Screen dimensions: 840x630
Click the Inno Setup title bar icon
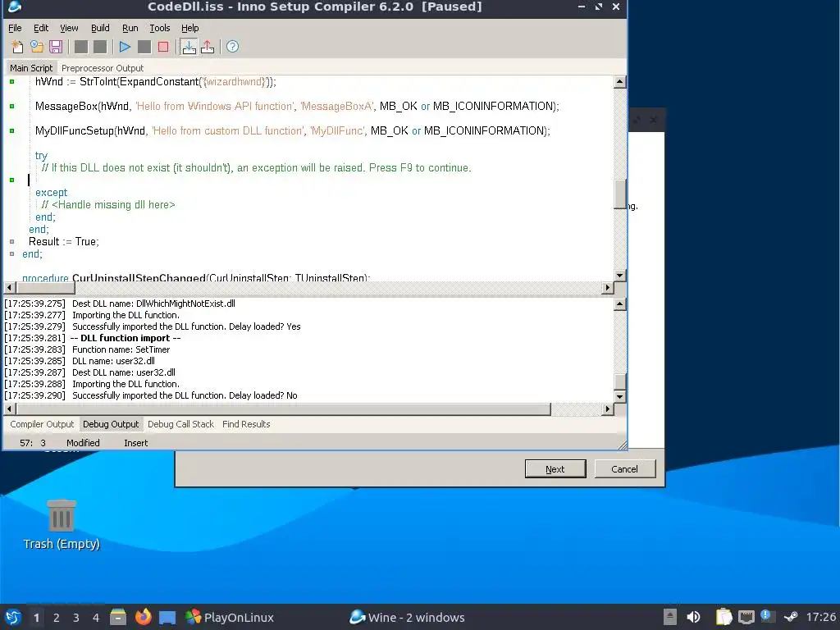click(x=15, y=7)
